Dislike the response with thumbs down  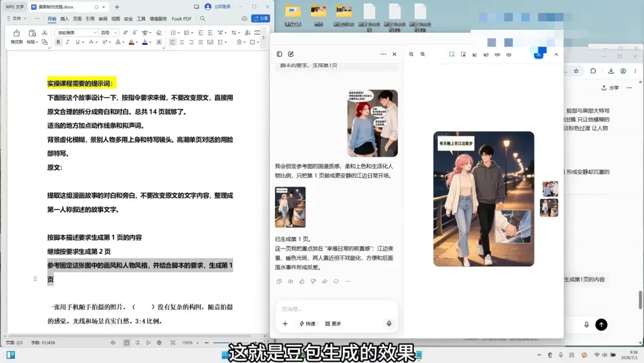[314, 281]
